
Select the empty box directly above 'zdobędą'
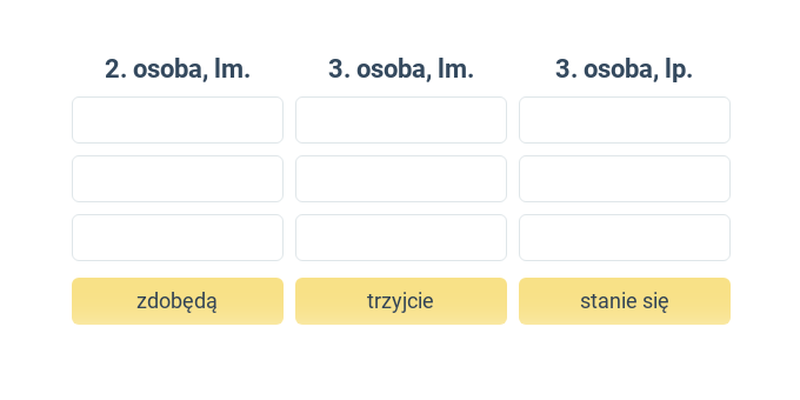click(178, 237)
